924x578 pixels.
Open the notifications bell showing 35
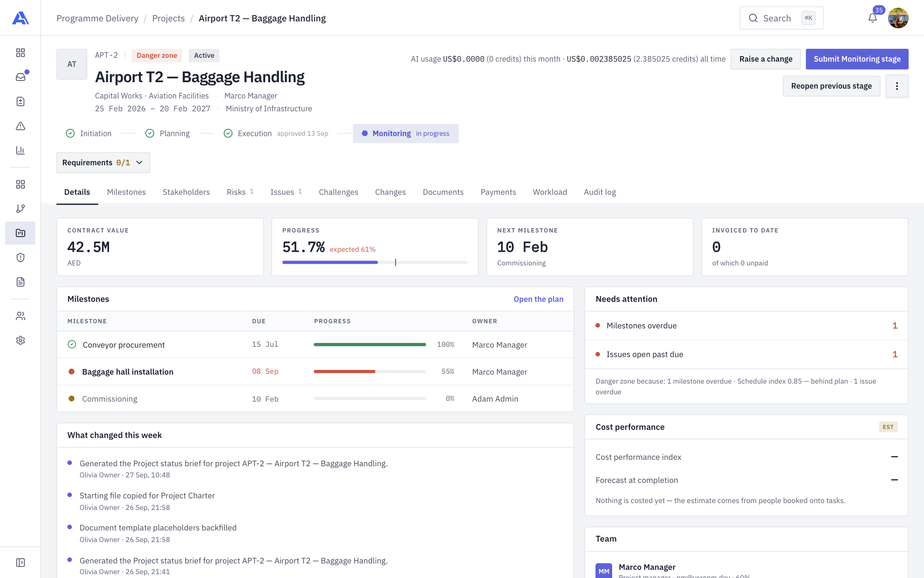(873, 18)
